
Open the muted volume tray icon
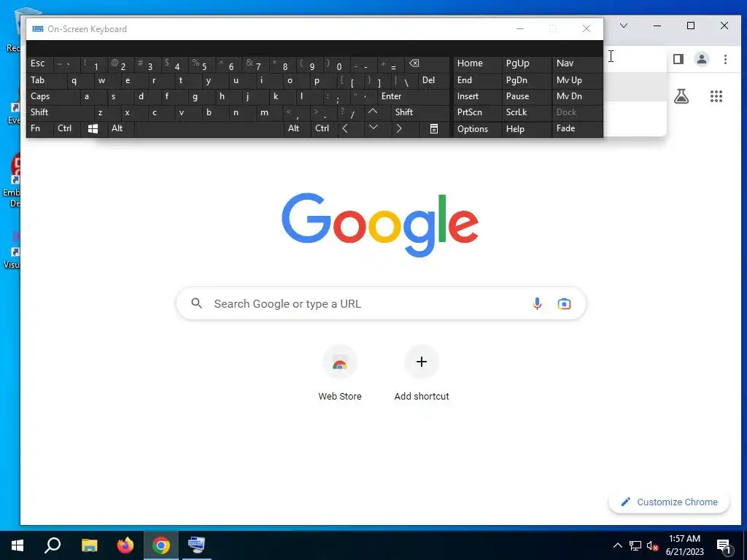pyautogui.click(x=653, y=545)
